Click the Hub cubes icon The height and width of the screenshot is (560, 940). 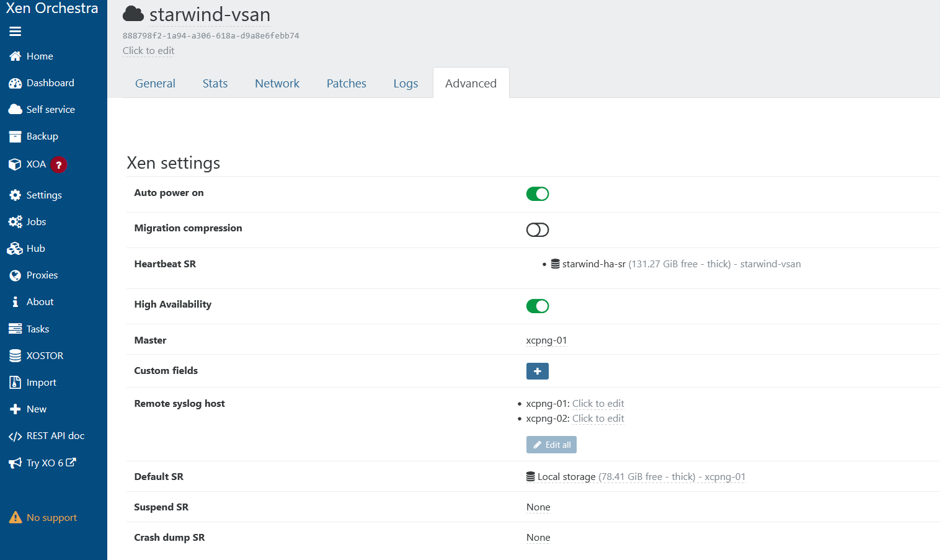point(15,249)
